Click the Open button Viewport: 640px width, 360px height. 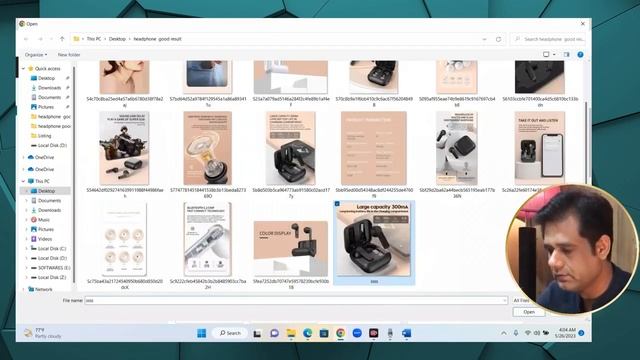pyautogui.click(x=529, y=312)
